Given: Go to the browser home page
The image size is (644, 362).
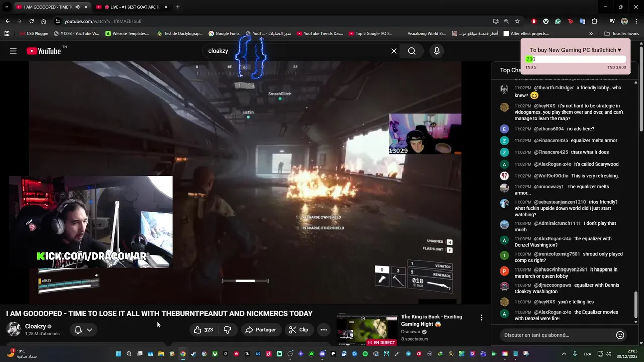Looking at the screenshot, I should click(44, 21).
